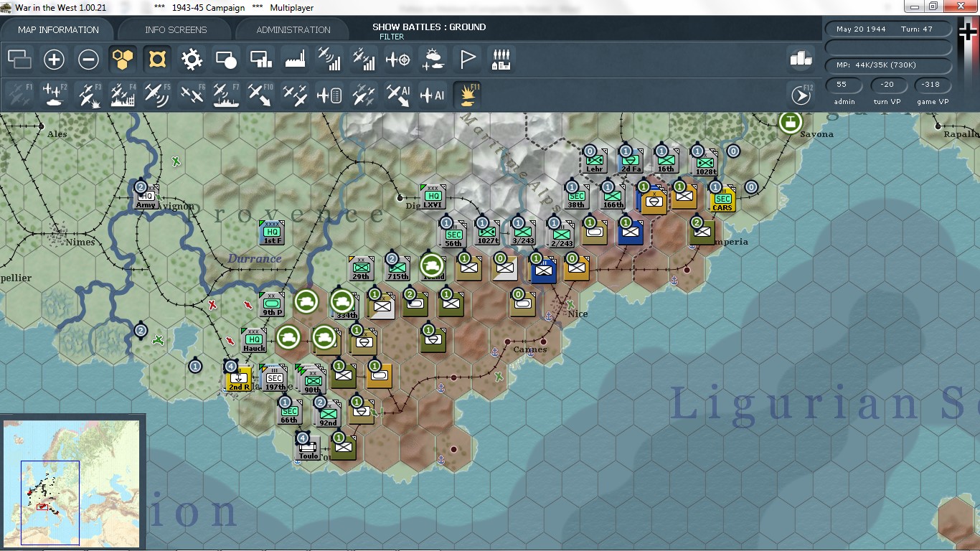Screen dimensions: 980x551
Task: Select the 3/243 unit counter
Action: point(523,232)
